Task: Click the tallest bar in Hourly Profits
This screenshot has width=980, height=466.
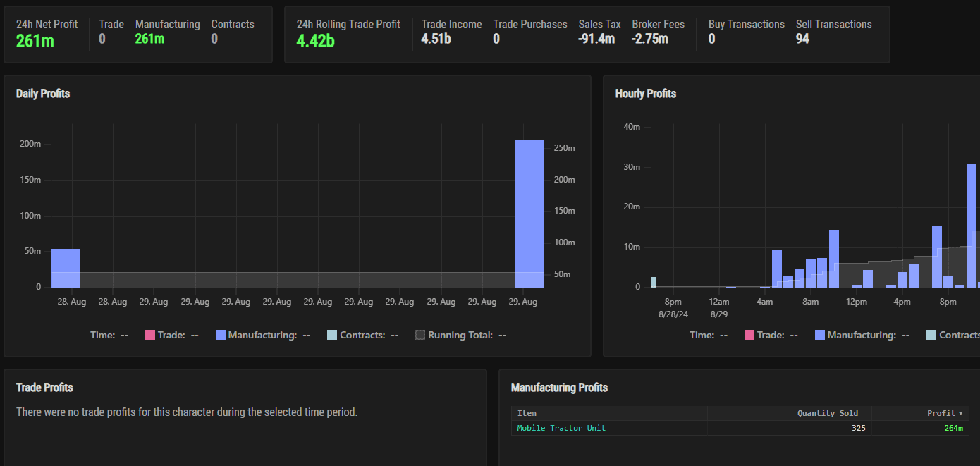Action: (x=971, y=226)
